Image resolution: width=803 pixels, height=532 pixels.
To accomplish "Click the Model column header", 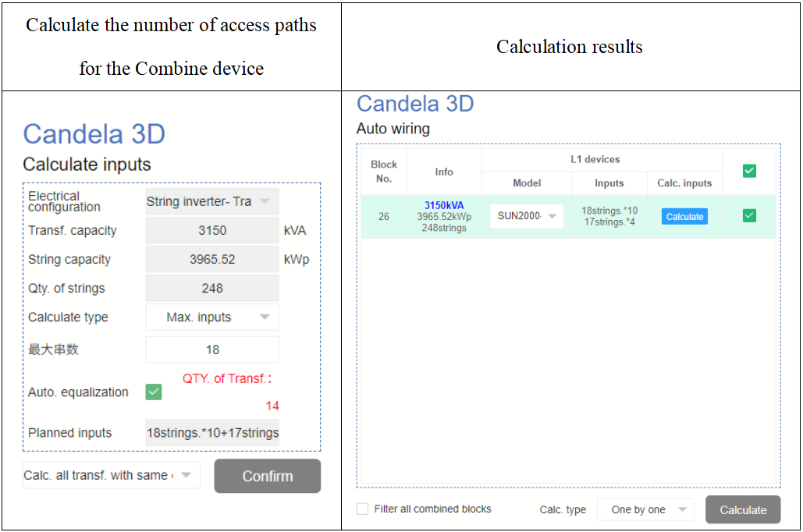I will coord(527,183).
